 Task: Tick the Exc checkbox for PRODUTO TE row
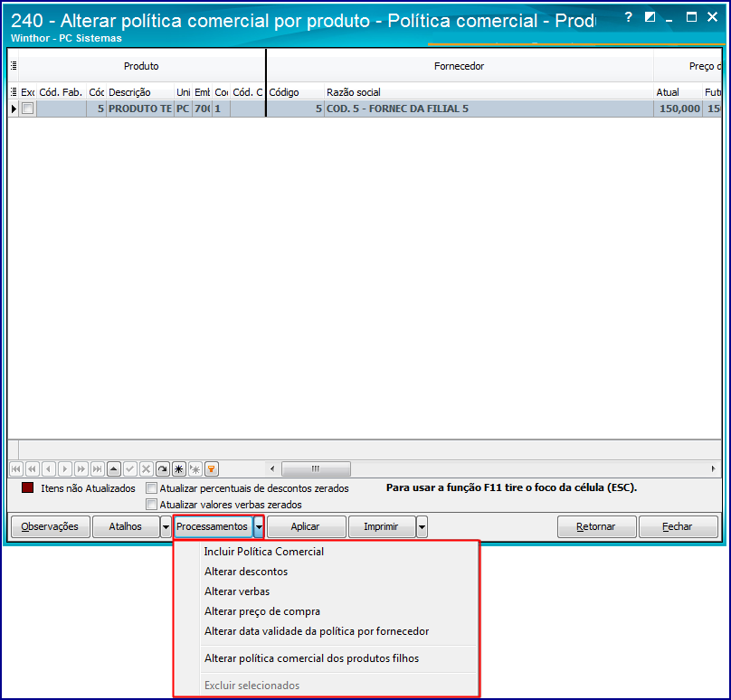coord(28,109)
